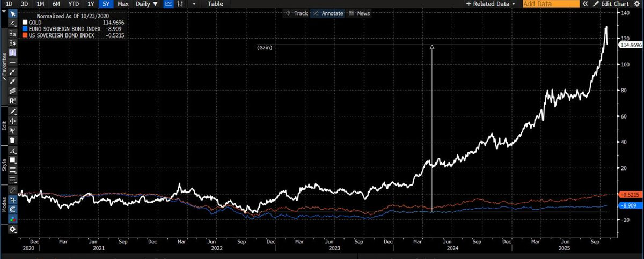Screen dimensions: 644x259
Task: Click the US Sovereign Bond orange swatch
Action: (x=24, y=35)
